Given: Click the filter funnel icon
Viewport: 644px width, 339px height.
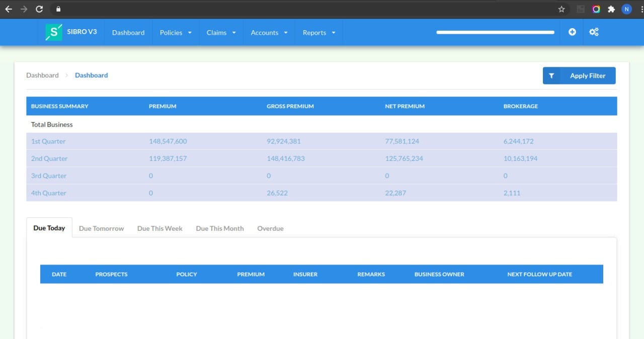Looking at the screenshot, I should (x=551, y=75).
